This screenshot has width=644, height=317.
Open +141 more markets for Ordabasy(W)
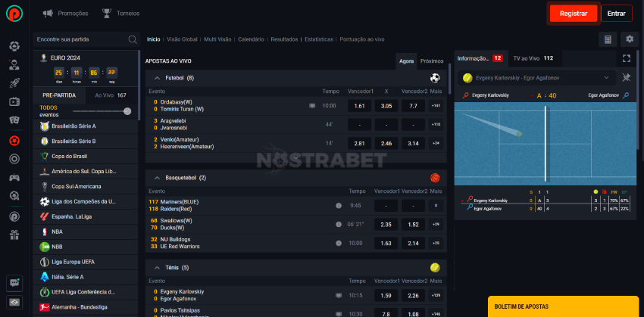coord(436,106)
